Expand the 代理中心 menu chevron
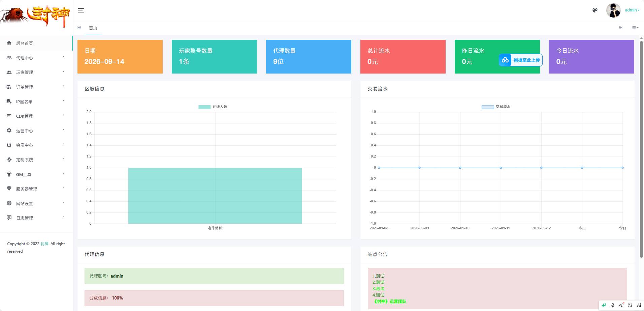The image size is (644, 311). coord(63,57)
